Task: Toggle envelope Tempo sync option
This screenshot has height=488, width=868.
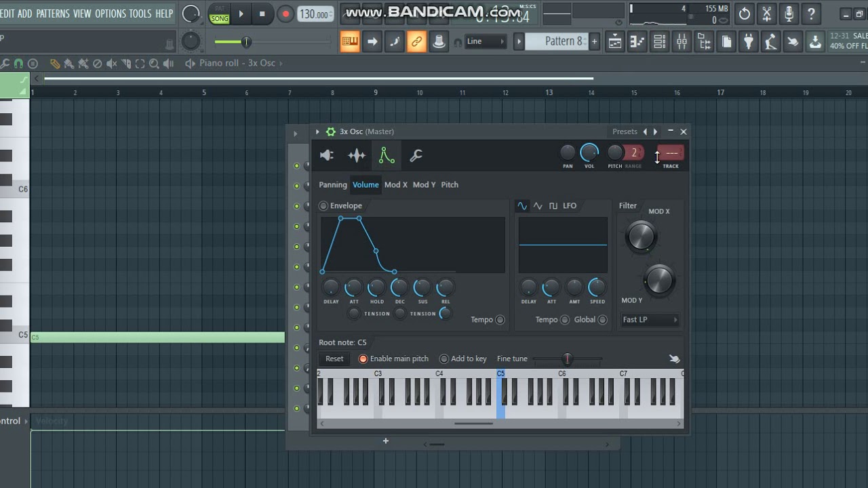Action: [500, 320]
